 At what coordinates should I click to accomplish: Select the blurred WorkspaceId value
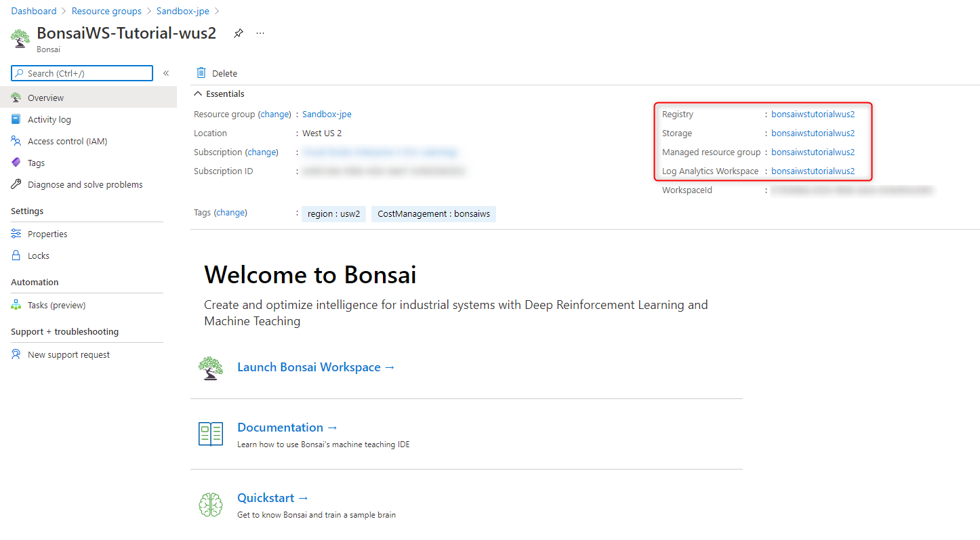[852, 190]
